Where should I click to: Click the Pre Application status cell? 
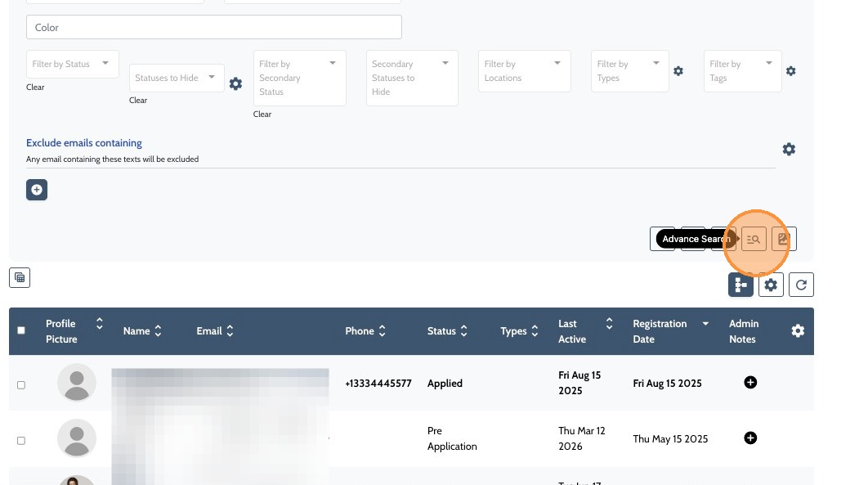[x=452, y=438]
